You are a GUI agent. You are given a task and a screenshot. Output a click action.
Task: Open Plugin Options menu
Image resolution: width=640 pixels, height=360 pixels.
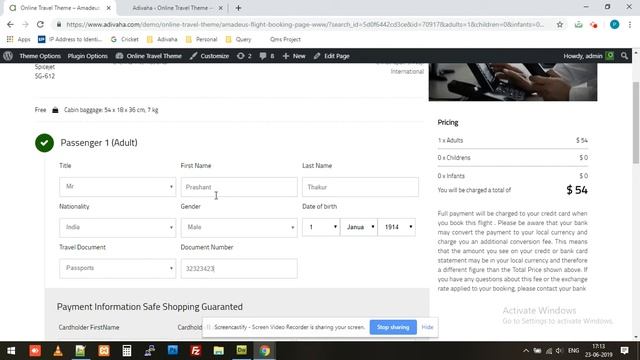click(88, 56)
